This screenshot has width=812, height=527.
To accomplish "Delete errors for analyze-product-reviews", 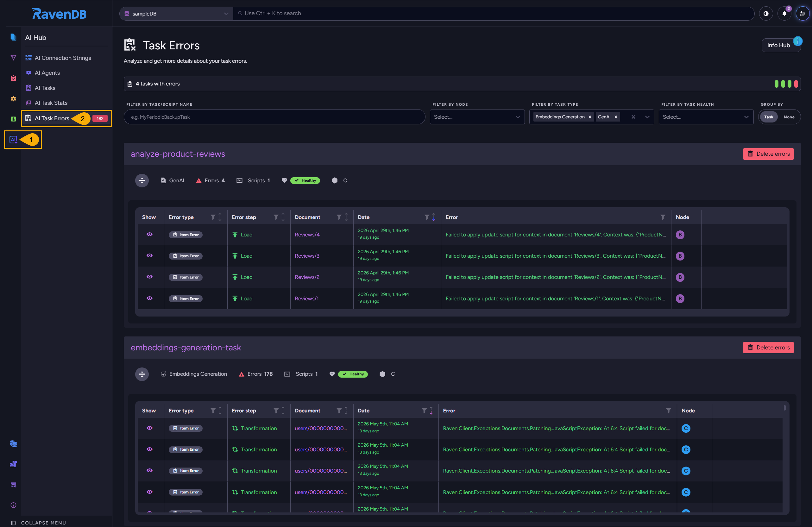I will (768, 154).
